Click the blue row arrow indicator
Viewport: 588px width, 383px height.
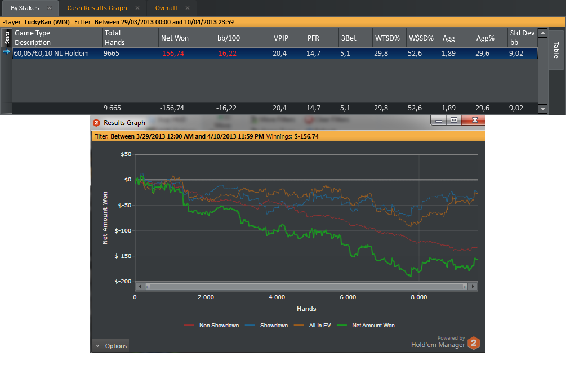point(6,52)
